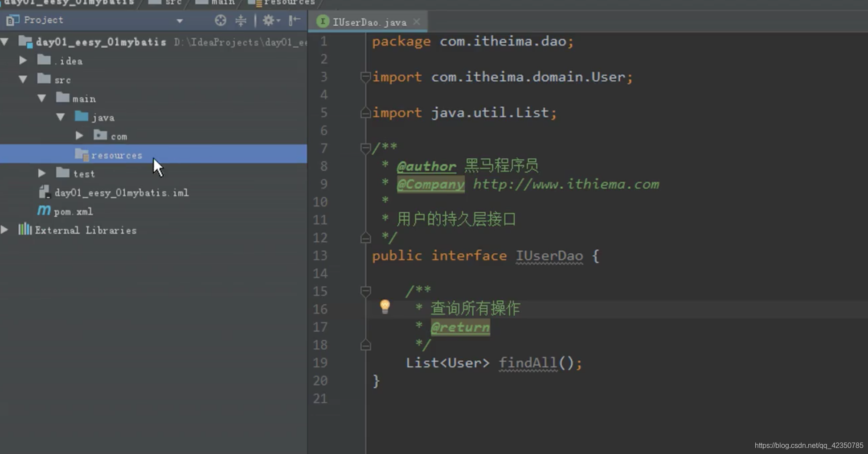Click the interface file icon on IUserDao tab

pyautogui.click(x=323, y=21)
